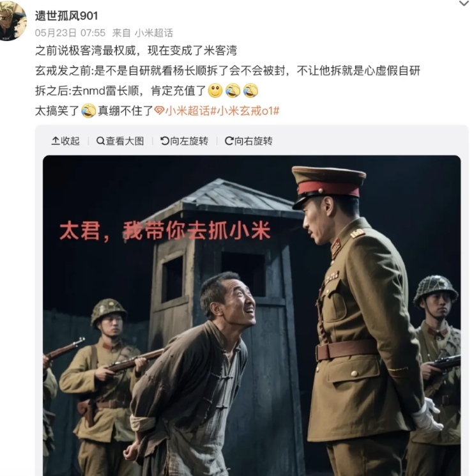Open the 小米超话 source link

(x=153, y=33)
